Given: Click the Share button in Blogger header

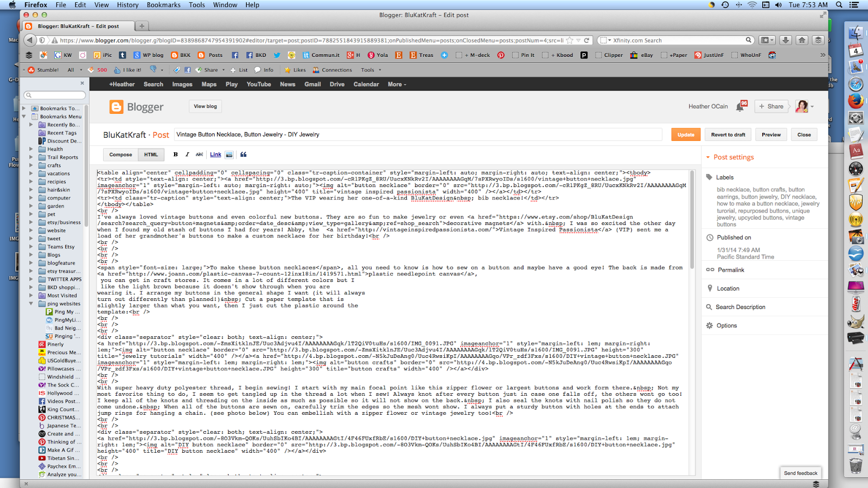Looking at the screenshot, I should pyautogui.click(x=771, y=106).
